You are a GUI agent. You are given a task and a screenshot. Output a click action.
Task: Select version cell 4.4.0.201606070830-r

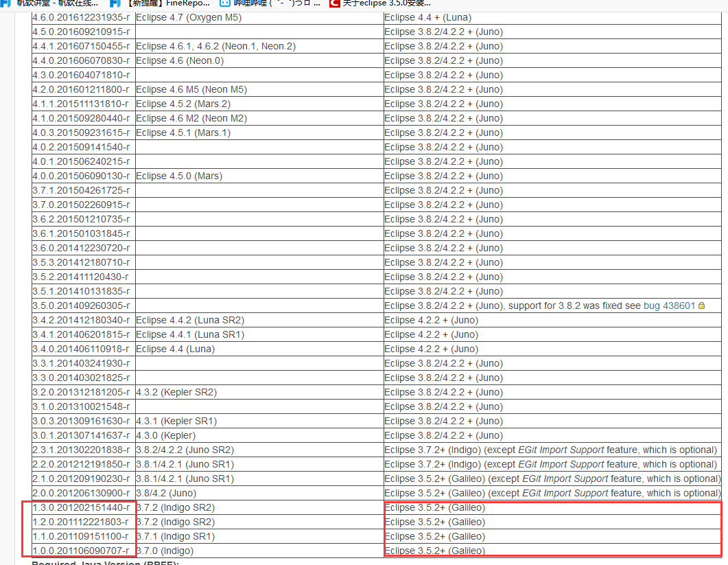click(x=84, y=60)
